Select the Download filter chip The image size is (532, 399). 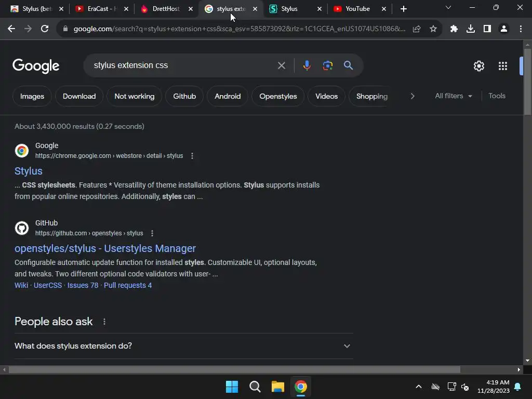(79, 96)
